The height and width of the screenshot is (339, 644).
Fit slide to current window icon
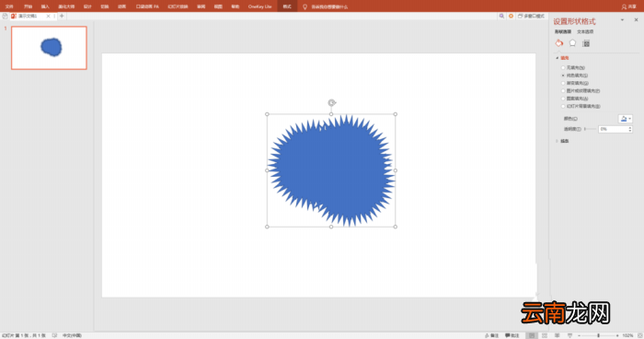click(640, 335)
